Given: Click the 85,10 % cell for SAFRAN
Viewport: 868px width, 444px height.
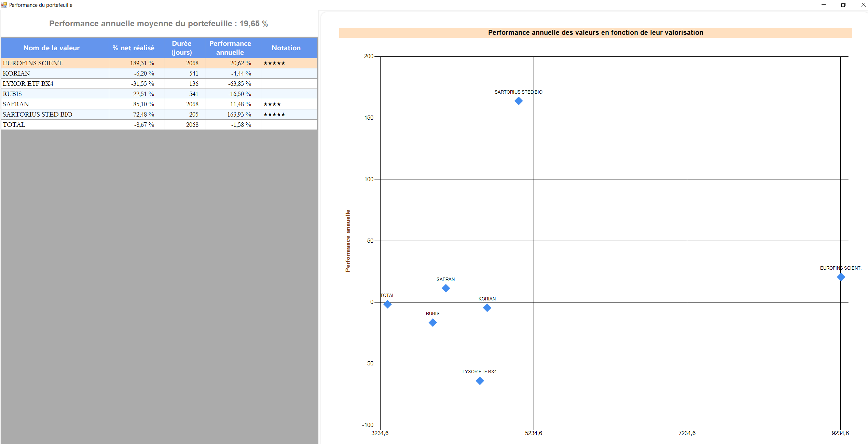Looking at the screenshot, I should click(x=137, y=104).
